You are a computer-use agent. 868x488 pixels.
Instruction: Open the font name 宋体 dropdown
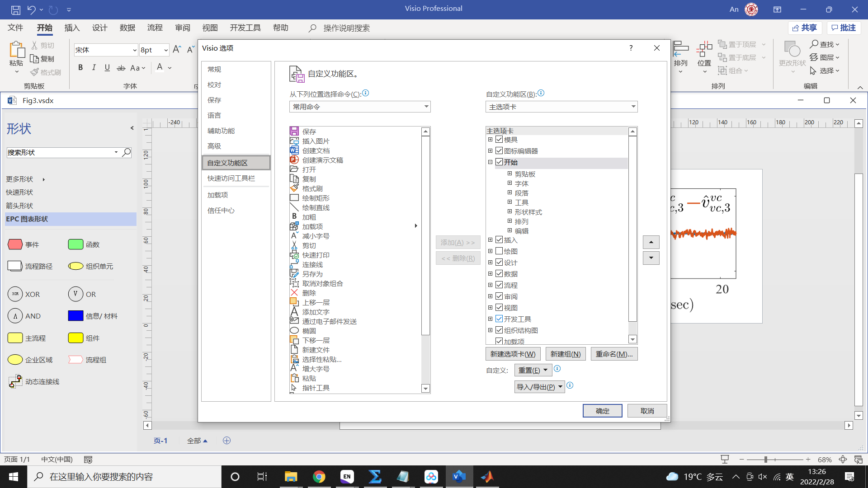(x=135, y=50)
